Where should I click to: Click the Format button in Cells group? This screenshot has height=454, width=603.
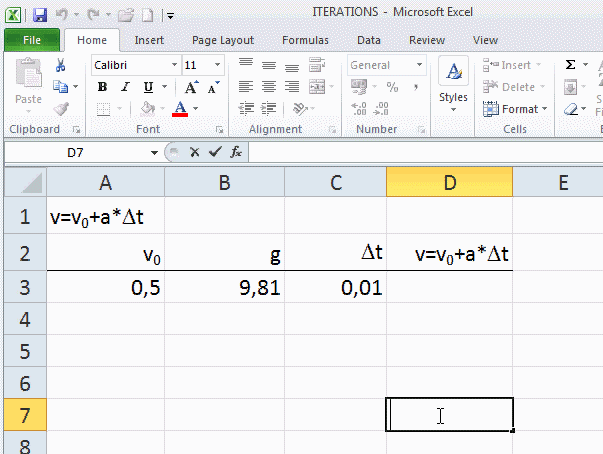tap(515, 109)
